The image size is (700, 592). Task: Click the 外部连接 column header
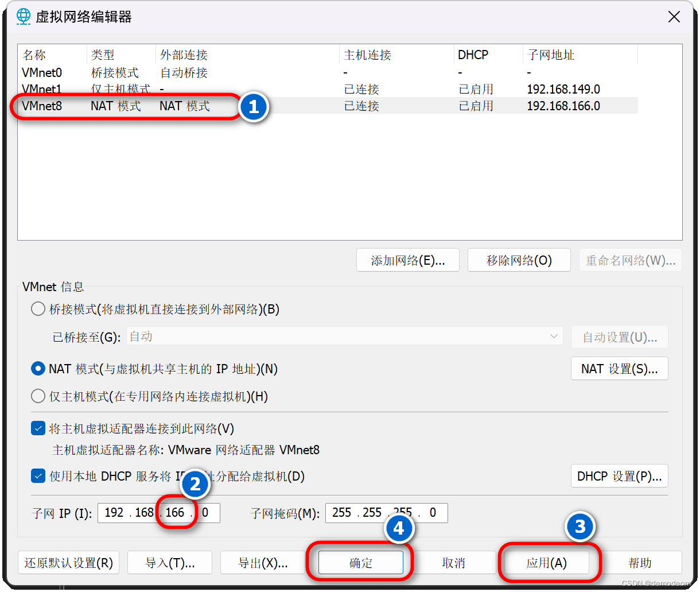(x=247, y=55)
